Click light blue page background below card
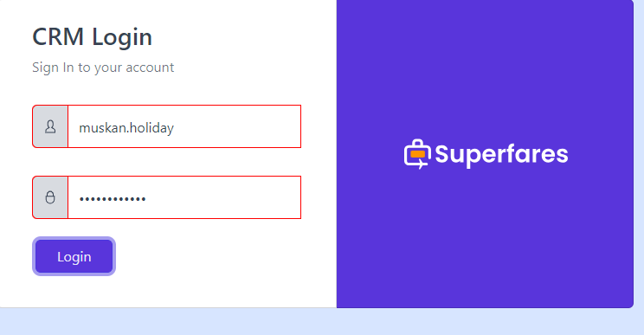The width and height of the screenshot is (644, 335). (322, 322)
